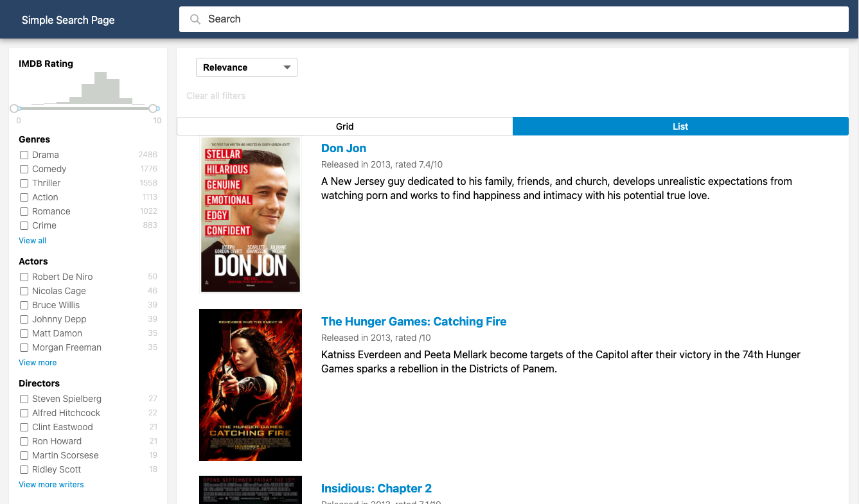Screen dimensions: 859x504
Task: Enable the Comedy genre checkbox
Action: click(x=24, y=169)
